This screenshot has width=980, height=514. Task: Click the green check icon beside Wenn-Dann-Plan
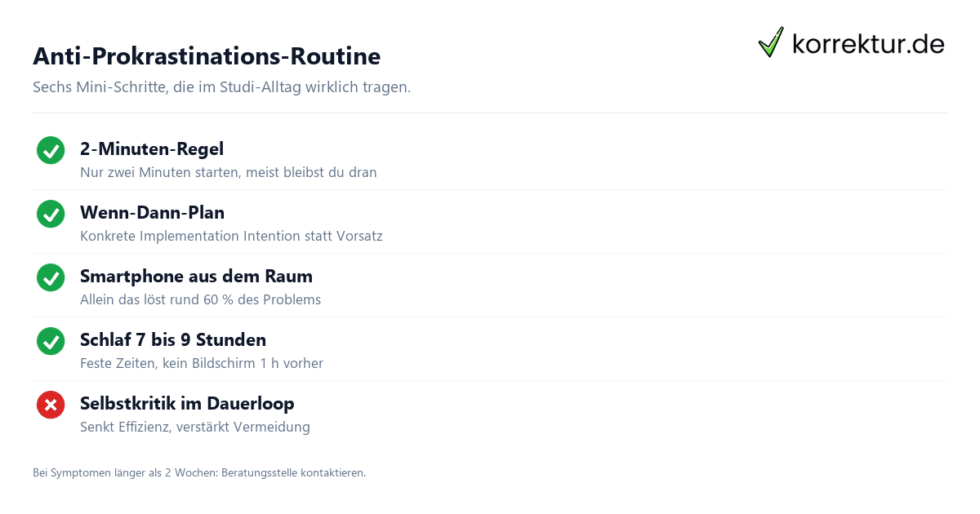pos(51,214)
